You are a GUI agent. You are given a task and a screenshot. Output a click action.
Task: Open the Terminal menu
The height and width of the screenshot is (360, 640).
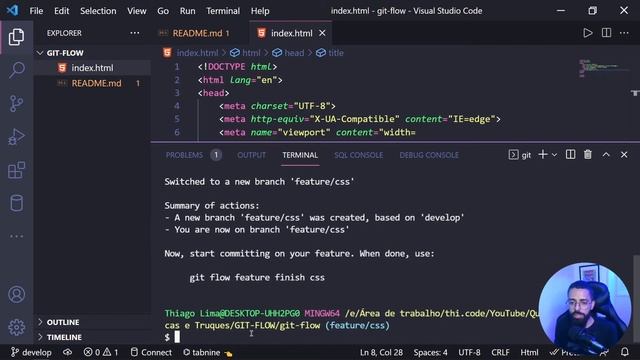point(223,11)
